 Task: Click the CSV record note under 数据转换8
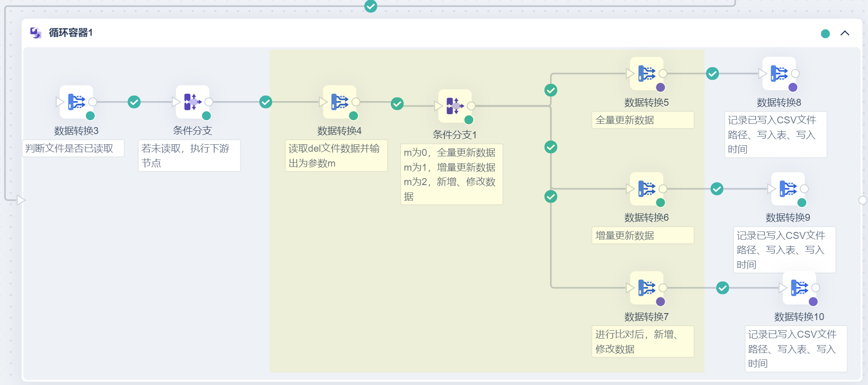[x=776, y=135]
